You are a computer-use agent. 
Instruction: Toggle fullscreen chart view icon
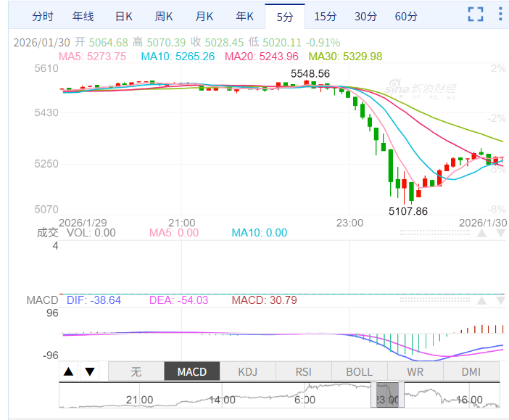(x=476, y=15)
